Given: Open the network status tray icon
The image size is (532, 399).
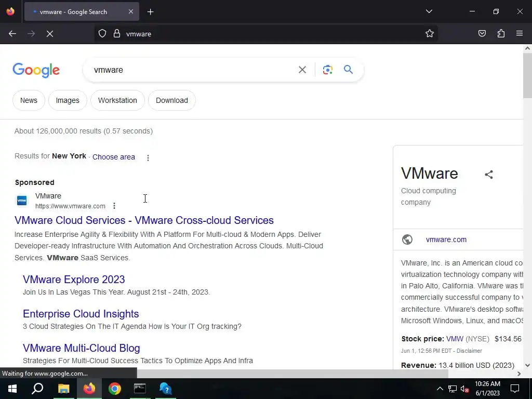Looking at the screenshot, I should (453, 389).
